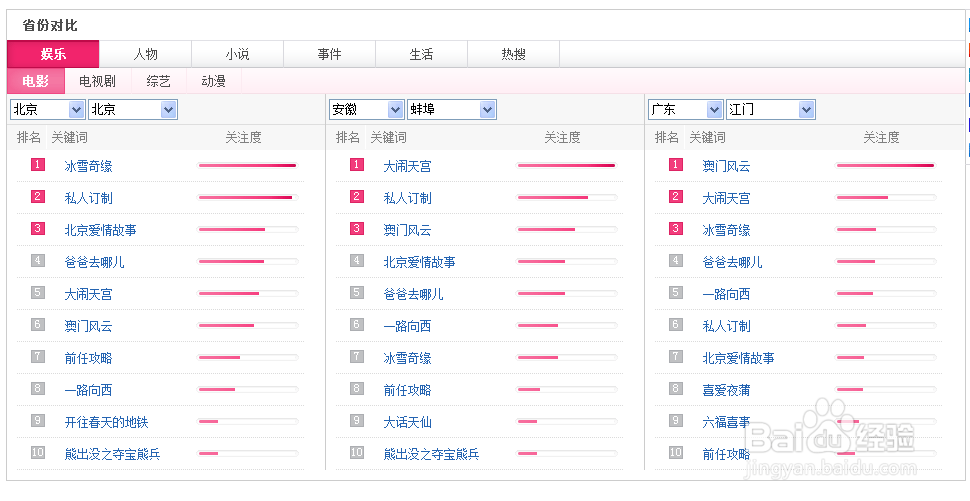Click gray rank 4 badge in Beijing list

point(38,261)
